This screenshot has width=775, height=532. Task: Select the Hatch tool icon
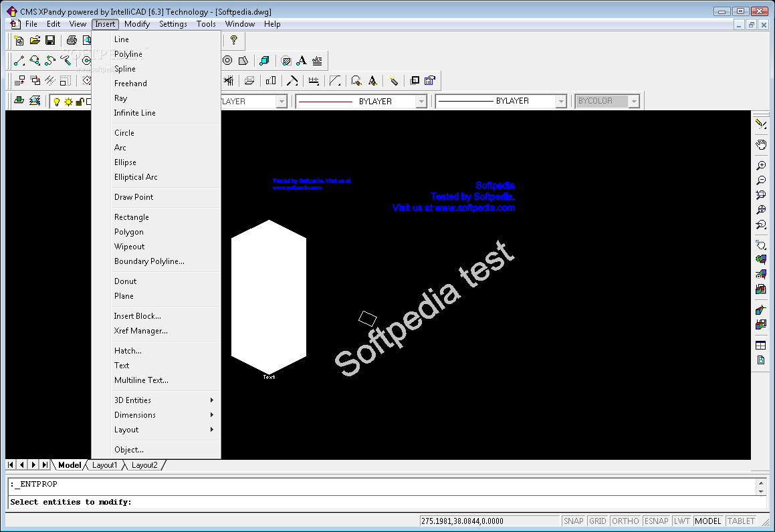[286, 61]
